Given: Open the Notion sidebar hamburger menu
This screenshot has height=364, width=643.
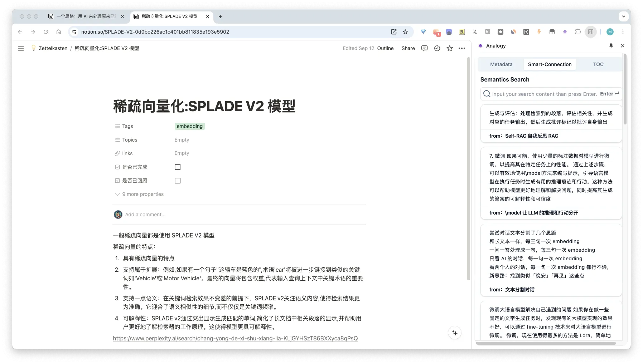Looking at the screenshot, I should click(x=21, y=48).
